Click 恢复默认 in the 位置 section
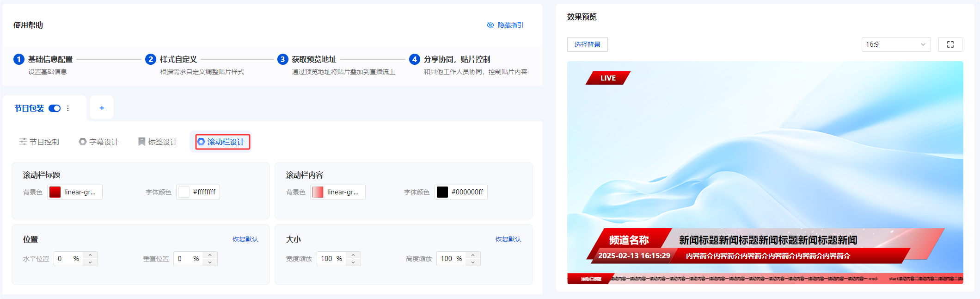Image resolution: width=980 pixels, height=299 pixels. click(245, 239)
